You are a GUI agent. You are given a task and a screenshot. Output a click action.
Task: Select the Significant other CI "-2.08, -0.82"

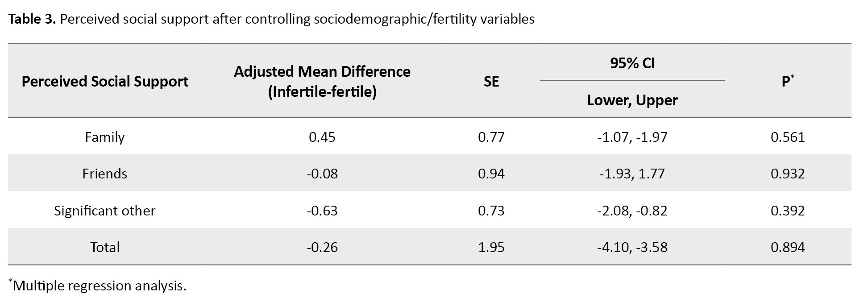coord(632,211)
